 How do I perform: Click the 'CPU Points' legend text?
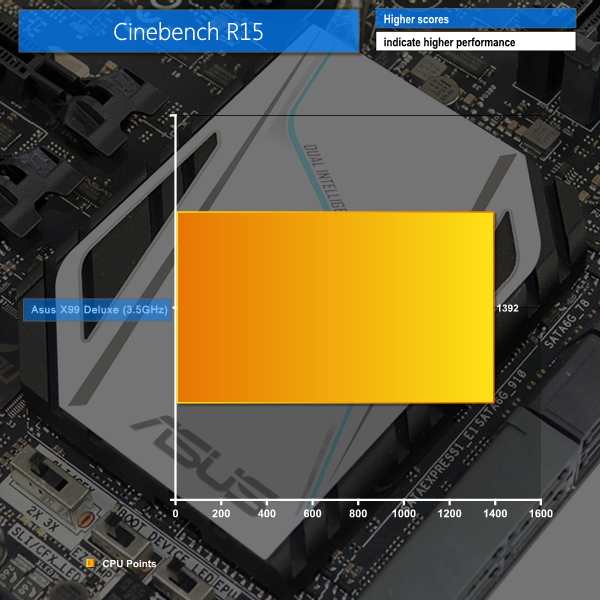click(129, 564)
